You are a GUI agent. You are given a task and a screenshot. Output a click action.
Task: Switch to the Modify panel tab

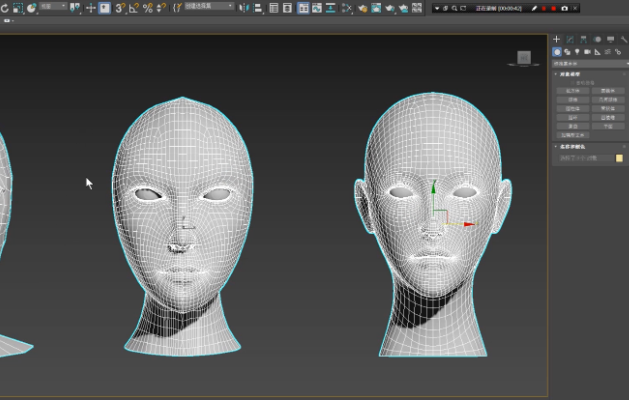click(569, 39)
